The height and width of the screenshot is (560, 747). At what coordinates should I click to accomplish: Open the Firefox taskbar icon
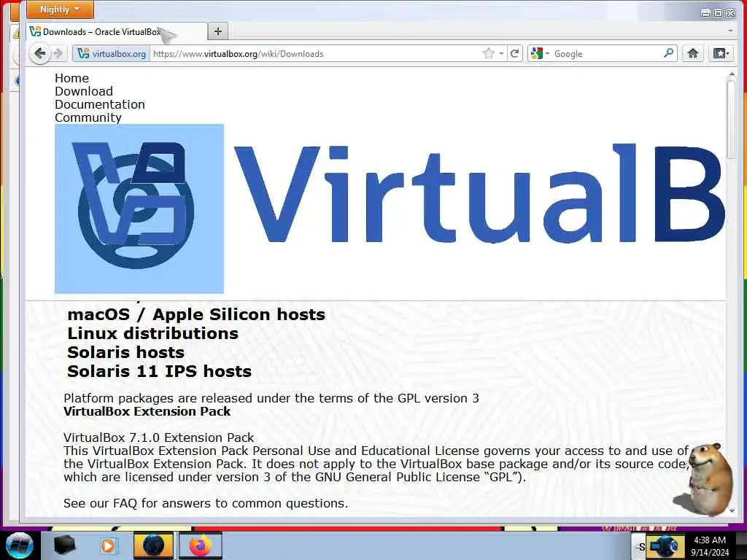coord(200,545)
